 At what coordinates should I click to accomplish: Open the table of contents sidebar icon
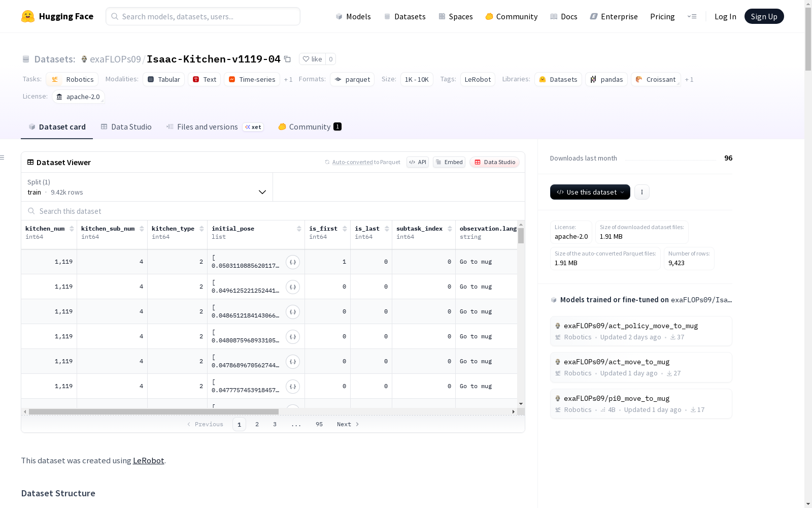click(3, 157)
